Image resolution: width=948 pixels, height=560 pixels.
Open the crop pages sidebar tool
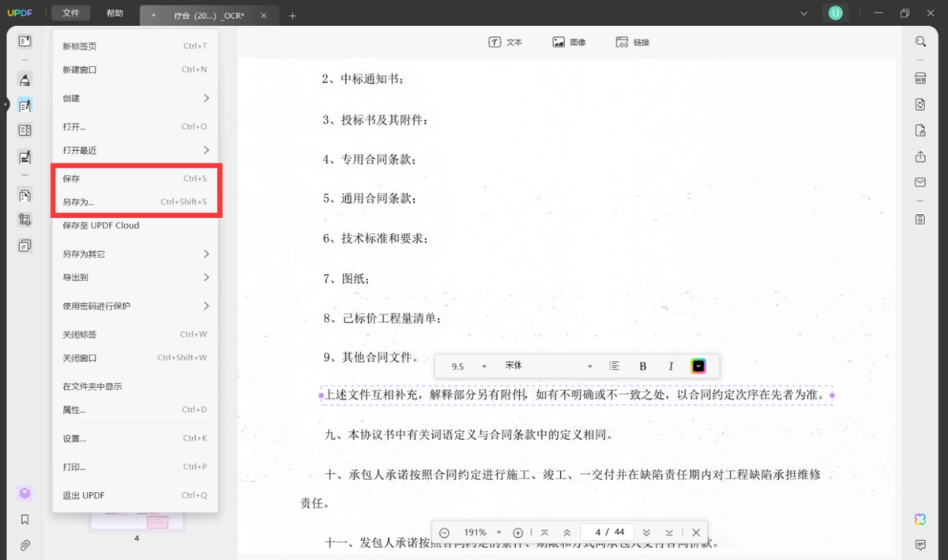pos(24,220)
